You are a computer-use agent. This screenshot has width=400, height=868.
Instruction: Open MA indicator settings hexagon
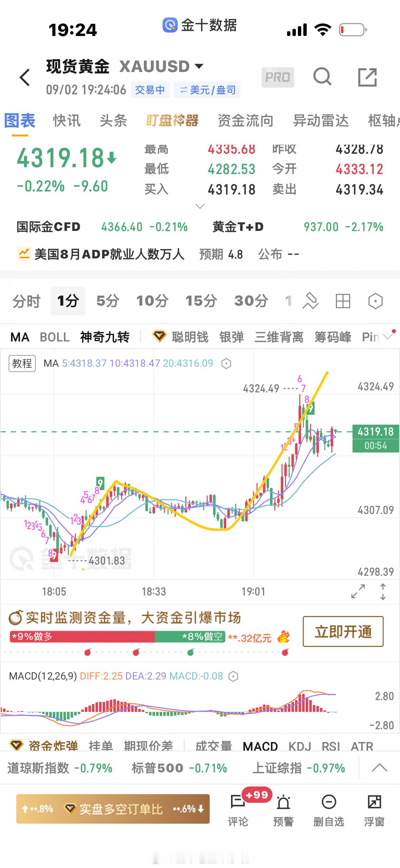pos(226,364)
